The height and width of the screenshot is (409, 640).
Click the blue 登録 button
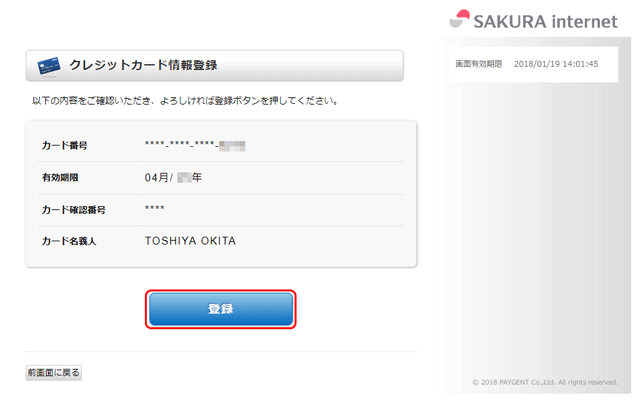tap(221, 309)
